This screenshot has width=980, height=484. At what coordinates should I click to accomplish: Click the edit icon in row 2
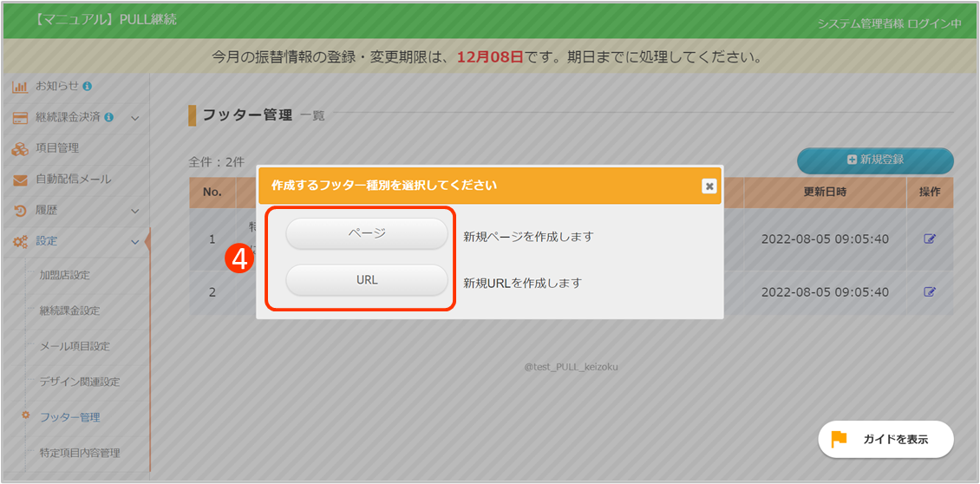(x=930, y=291)
